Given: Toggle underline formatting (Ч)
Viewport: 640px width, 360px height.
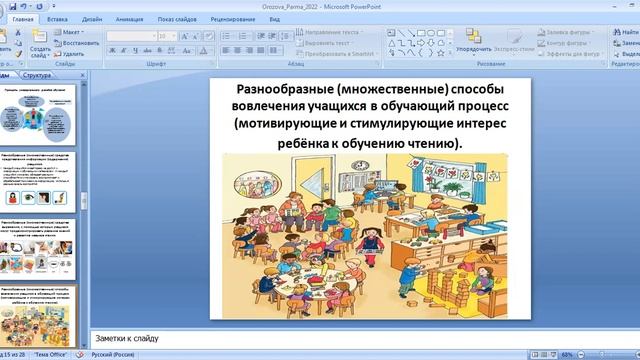Looking at the screenshot, I should pos(135,51).
